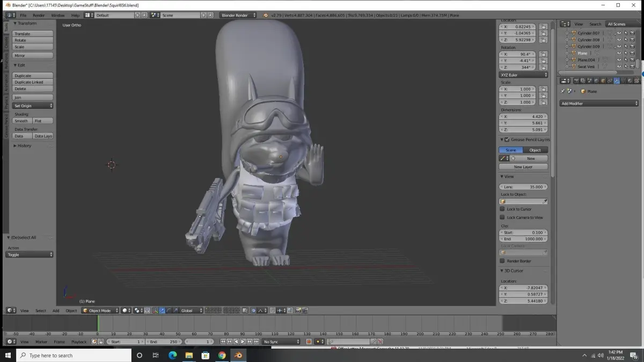Open the pivot point selector
This screenshot has width=644, height=362.
tap(138, 311)
